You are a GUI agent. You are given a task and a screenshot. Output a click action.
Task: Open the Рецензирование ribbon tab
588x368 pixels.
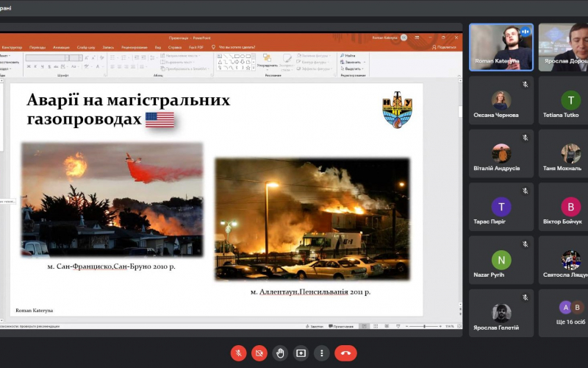135,47
